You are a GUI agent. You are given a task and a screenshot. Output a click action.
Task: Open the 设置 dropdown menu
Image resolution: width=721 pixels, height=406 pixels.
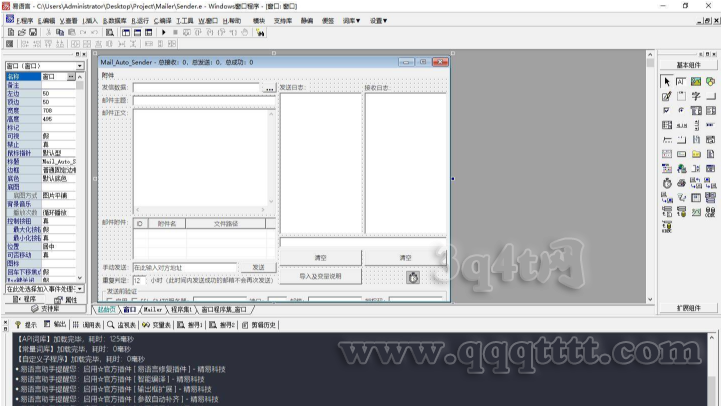[x=378, y=21]
